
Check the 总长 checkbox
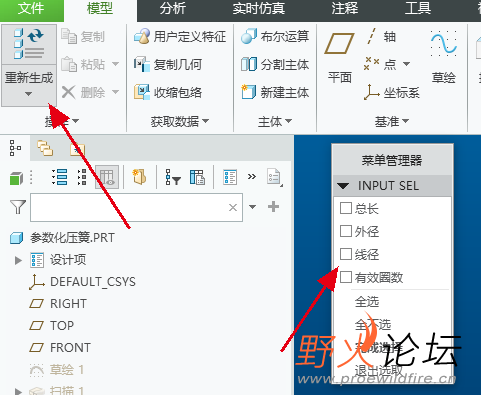tap(346, 208)
